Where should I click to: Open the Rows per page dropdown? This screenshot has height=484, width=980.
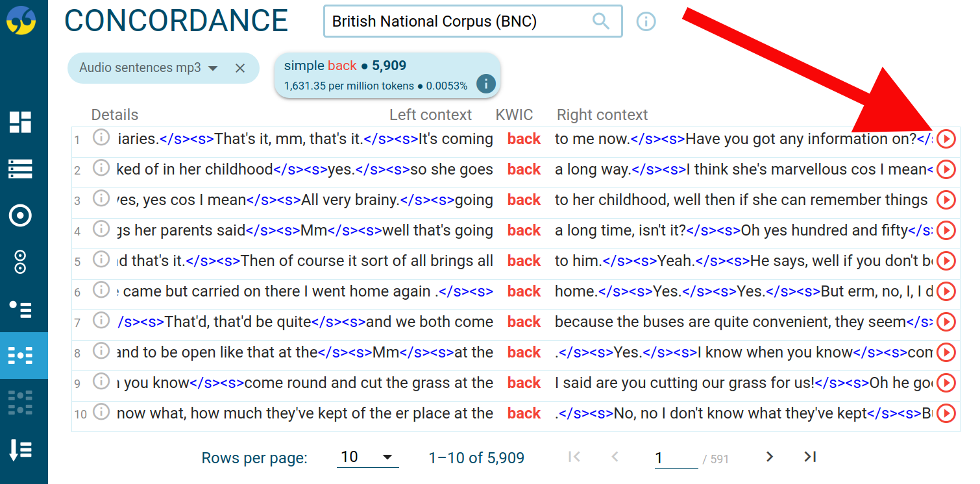click(x=368, y=457)
